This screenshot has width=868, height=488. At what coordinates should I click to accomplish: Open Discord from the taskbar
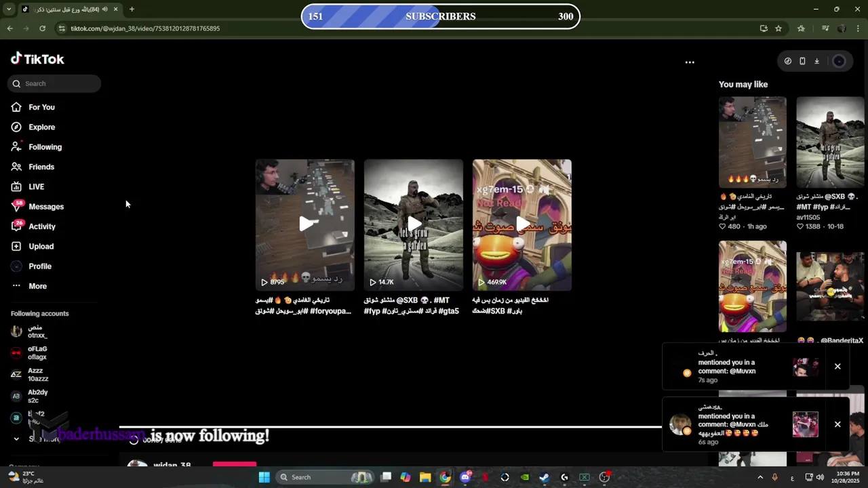point(465,477)
